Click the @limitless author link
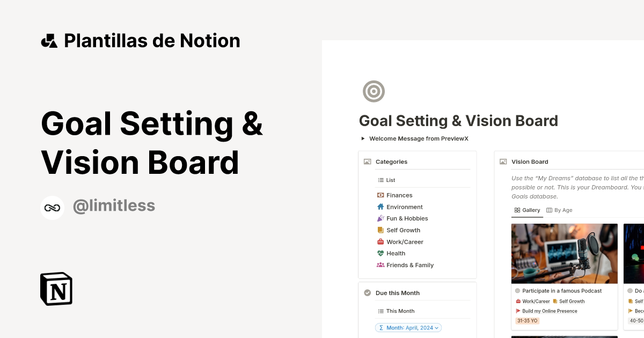This screenshot has height=338, width=644. (x=114, y=205)
